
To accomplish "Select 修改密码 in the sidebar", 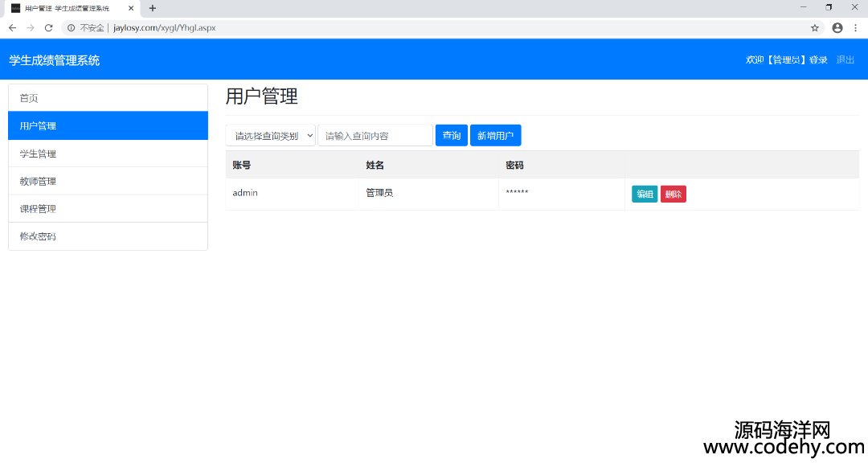I will coord(108,236).
